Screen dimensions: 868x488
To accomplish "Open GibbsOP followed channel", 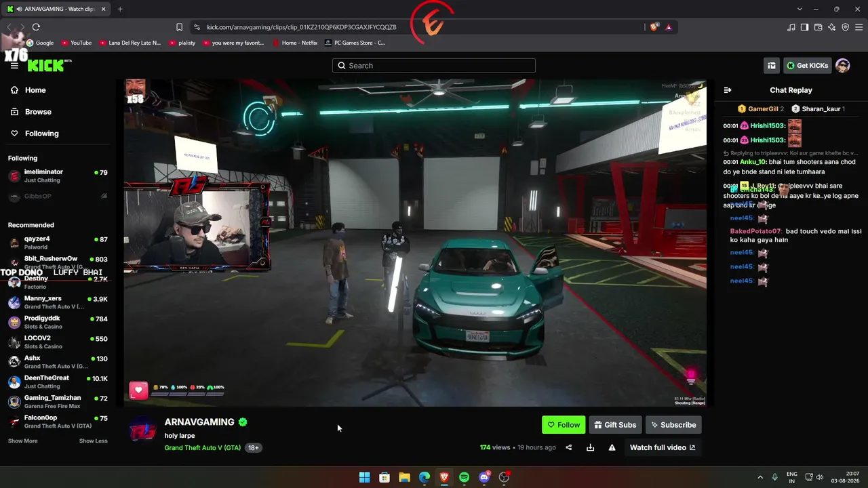I will tap(58, 197).
